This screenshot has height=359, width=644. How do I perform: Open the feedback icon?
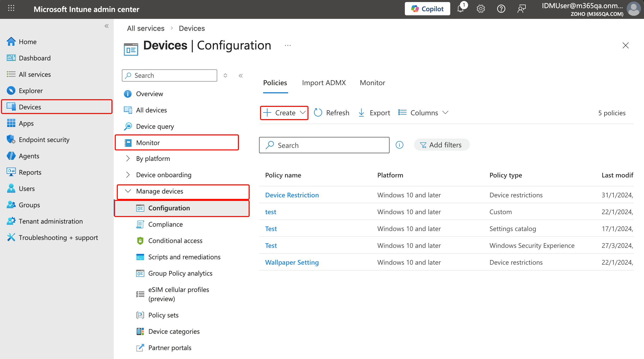coord(521,8)
